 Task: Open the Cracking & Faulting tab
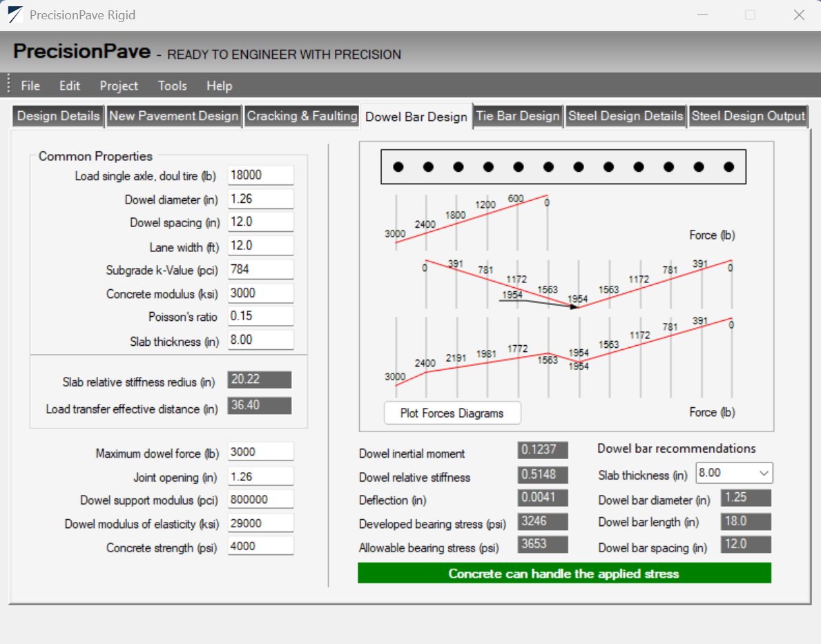pos(302,116)
